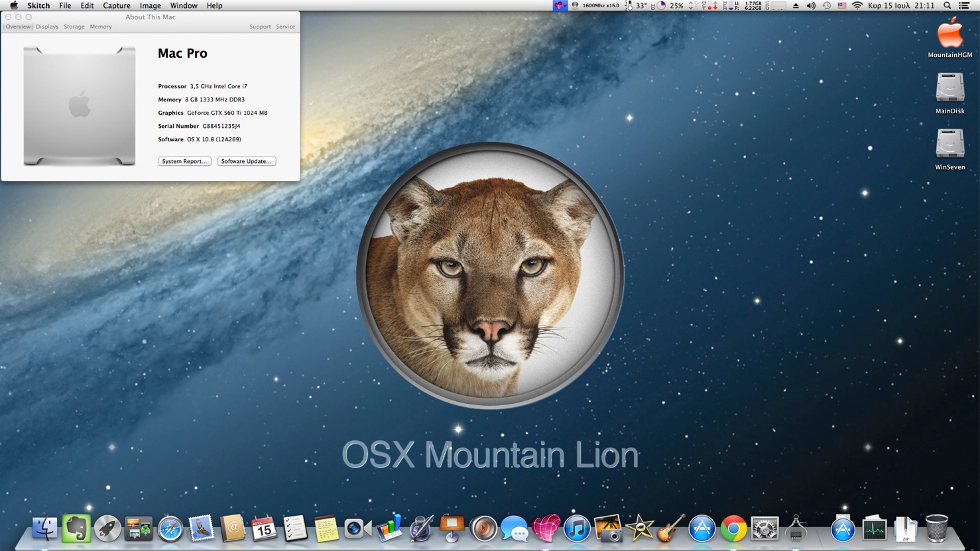Switch to the Displays tab

(47, 27)
